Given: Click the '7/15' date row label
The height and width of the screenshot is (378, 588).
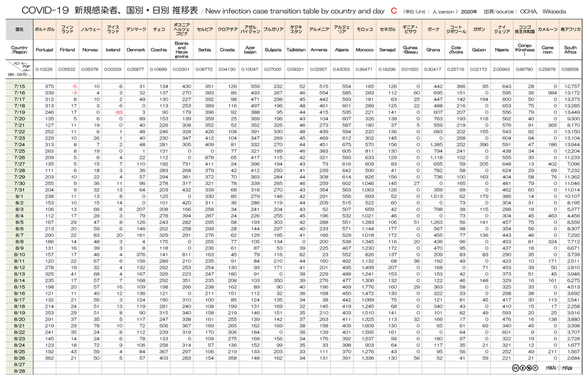Looking at the screenshot, I should click(x=20, y=86).
